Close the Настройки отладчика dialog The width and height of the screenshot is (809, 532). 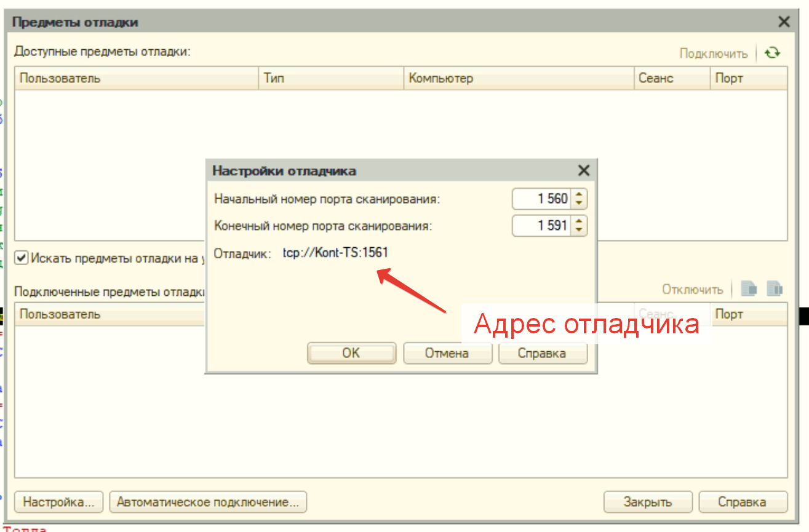pyautogui.click(x=583, y=170)
